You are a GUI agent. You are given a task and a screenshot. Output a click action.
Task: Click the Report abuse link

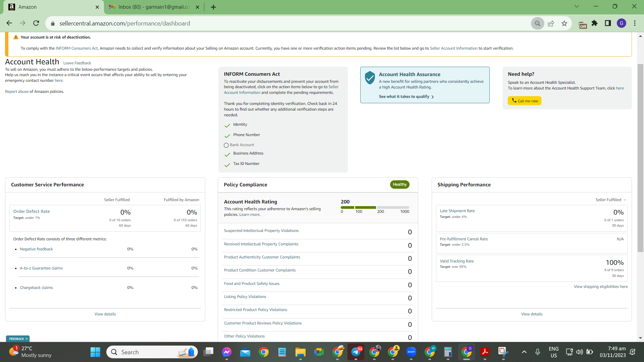17,92
